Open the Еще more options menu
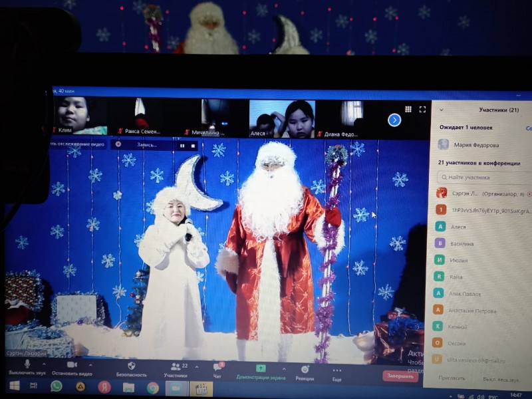This screenshot has width=532, height=399. pyautogui.click(x=336, y=374)
